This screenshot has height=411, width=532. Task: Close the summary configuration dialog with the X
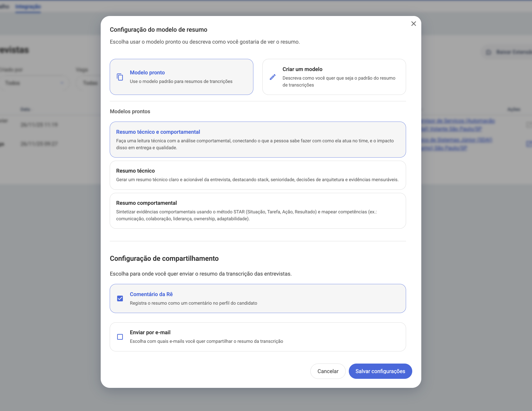pyautogui.click(x=414, y=24)
